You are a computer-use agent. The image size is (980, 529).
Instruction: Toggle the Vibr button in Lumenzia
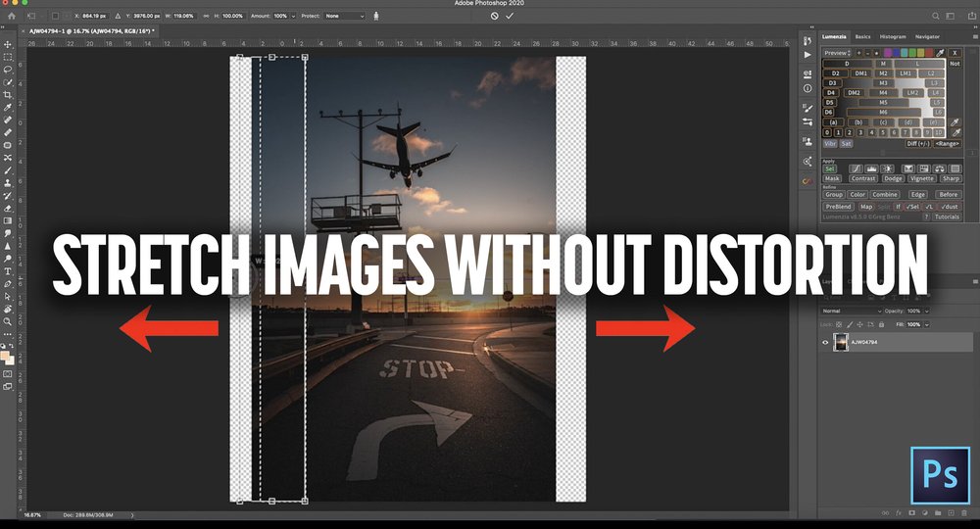pos(829,144)
